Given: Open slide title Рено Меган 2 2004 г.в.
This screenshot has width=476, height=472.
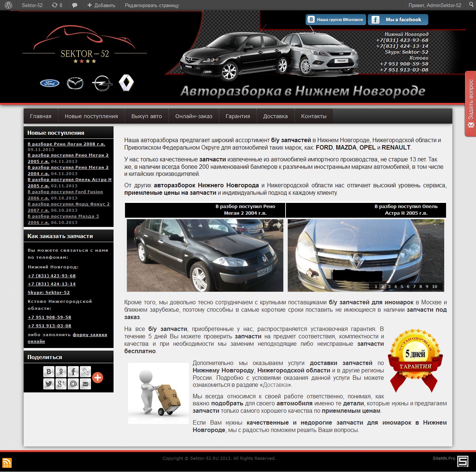Looking at the screenshot, I should 245,210.
